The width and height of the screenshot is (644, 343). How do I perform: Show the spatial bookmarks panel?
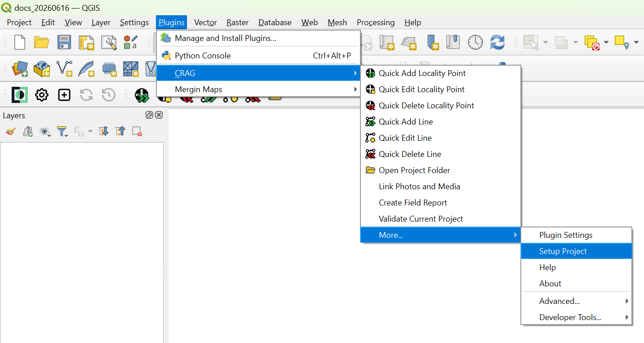click(453, 42)
